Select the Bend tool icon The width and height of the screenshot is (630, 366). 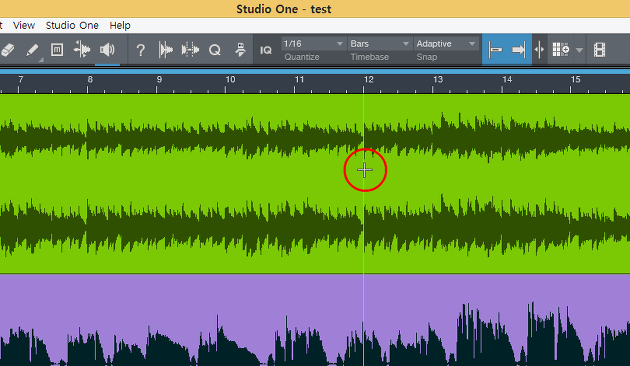coord(82,50)
